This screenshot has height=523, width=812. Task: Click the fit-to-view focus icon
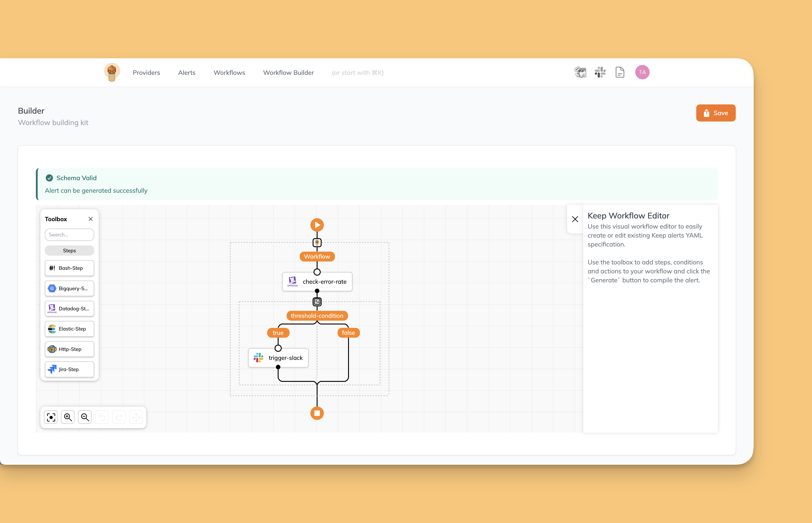pos(51,417)
